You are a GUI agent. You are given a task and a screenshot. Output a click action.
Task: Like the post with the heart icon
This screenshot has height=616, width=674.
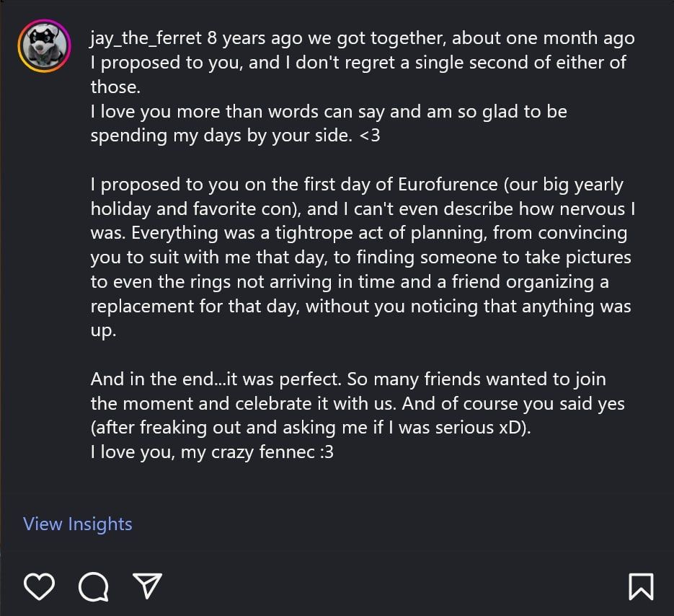tap(39, 586)
